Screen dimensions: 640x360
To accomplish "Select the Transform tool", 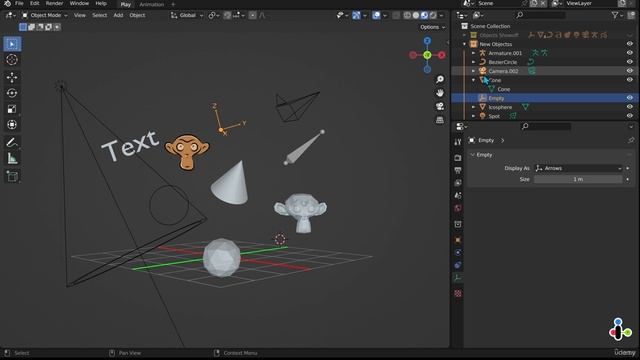I will click(x=12, y=124).
